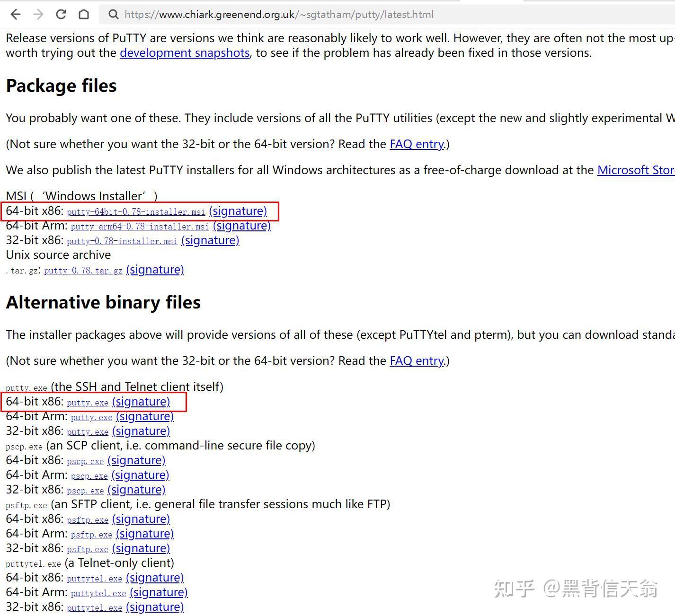Download the putty-0.78.tar.gz source archive
The width and height of the screenshot is (675, 616).
(x=83, y=271)
